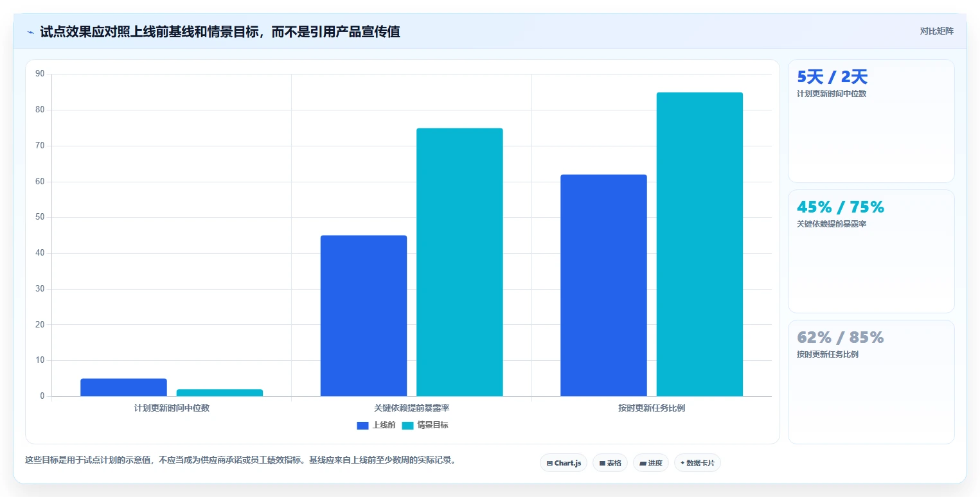Toggle the 情景目标 legend entry
The width and height of the screenshot is (980, 497).
point(425,425)
